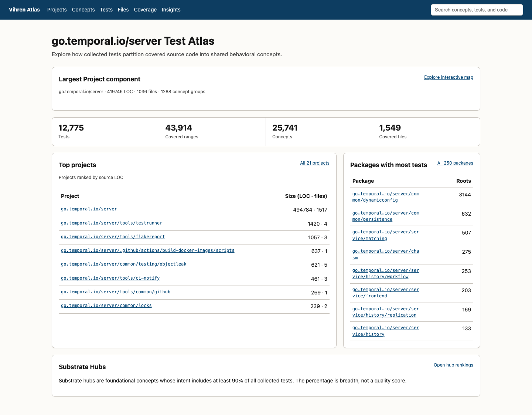Click the 25,741 Concepts stat
532x415 pixels.
pos(319,132)
